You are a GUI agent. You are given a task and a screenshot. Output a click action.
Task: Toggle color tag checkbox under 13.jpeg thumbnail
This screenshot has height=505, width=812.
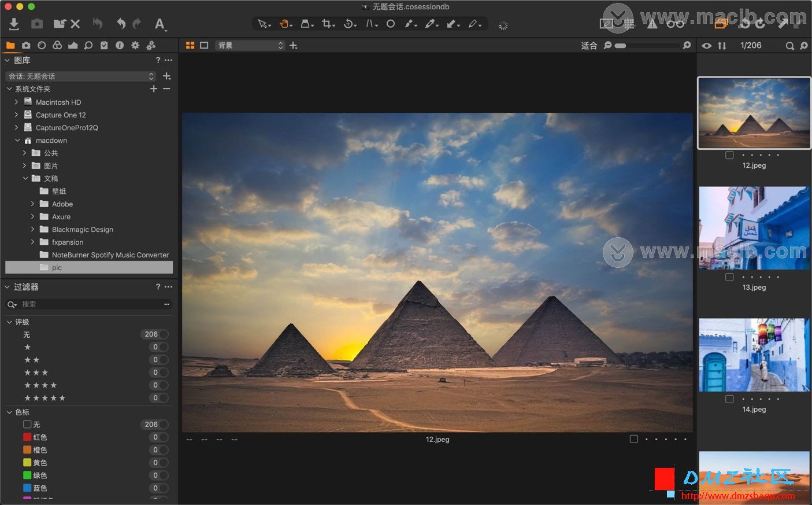tap(729, 277)
